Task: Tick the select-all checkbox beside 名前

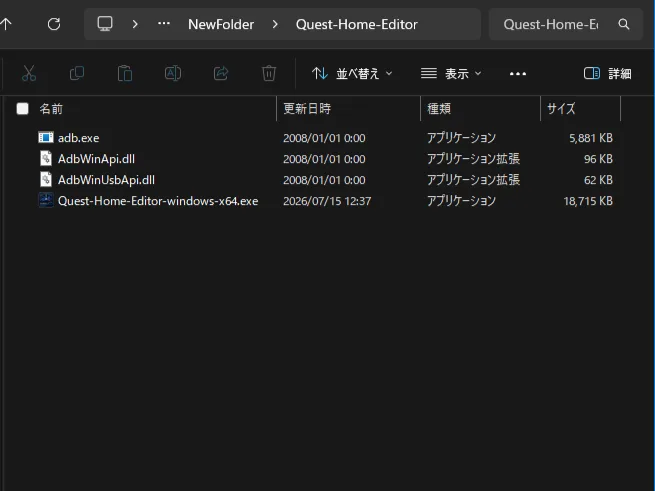Action: coord(23,109)
